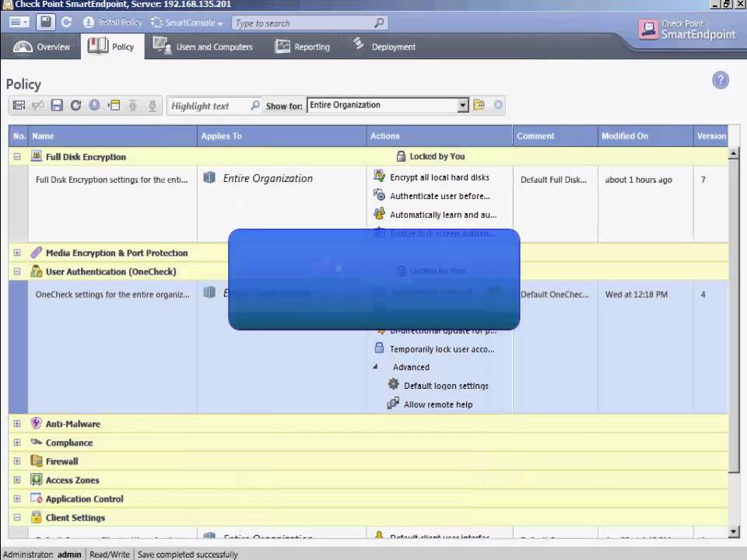
Task: Click the Access Zones blade icon
Action: (37, 479)
